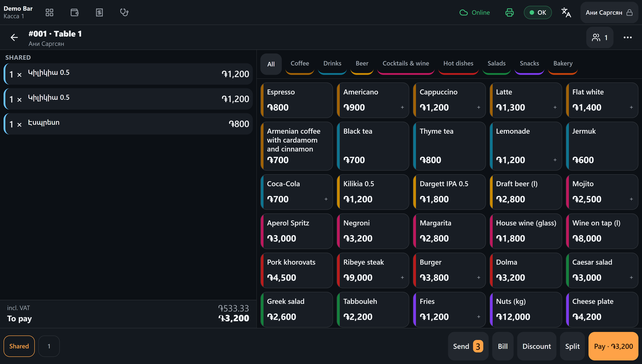642x364 pixels.
Task: Open the tables grid view icon
Action: tap(49, 12)
